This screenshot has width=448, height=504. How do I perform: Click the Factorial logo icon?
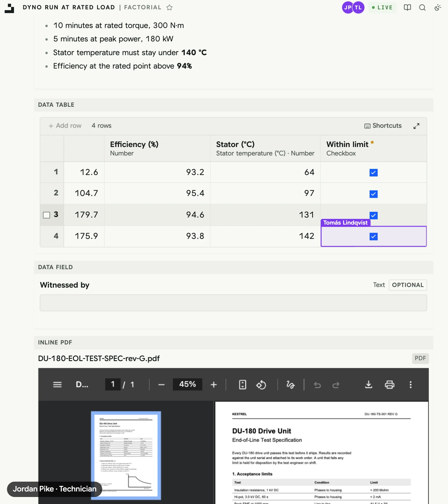(x=9, y=8)
